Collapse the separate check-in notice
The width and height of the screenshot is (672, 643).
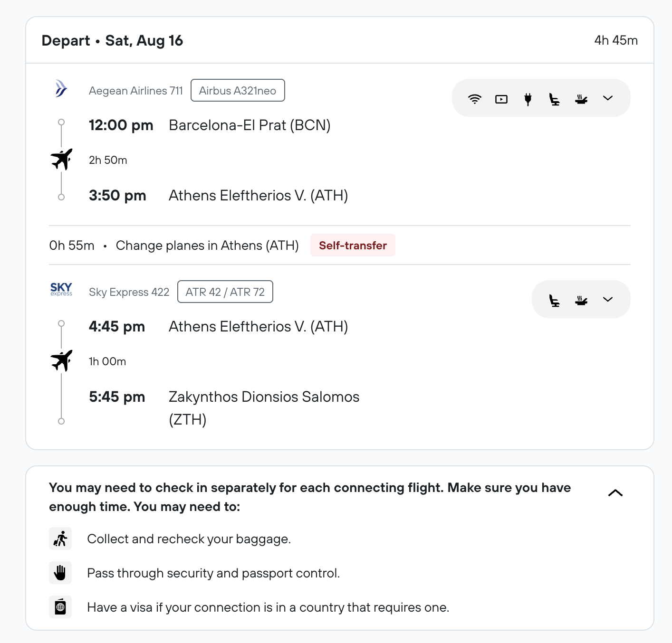[615, 493]
